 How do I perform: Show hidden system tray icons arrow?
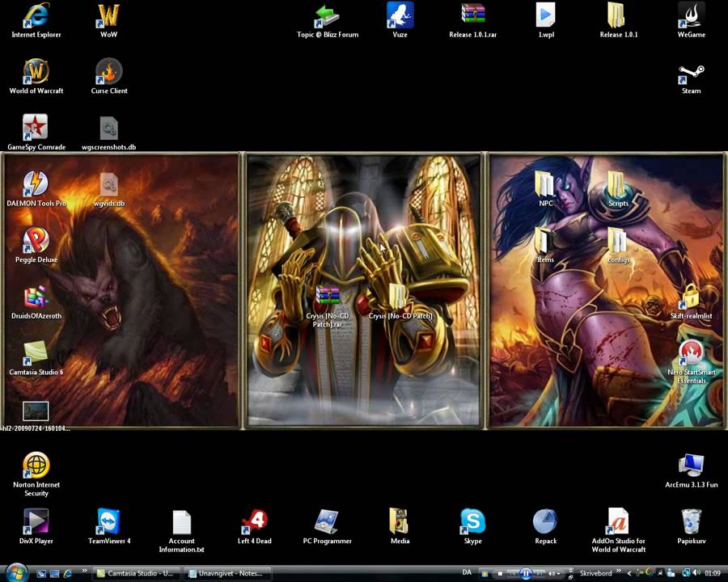629,574
